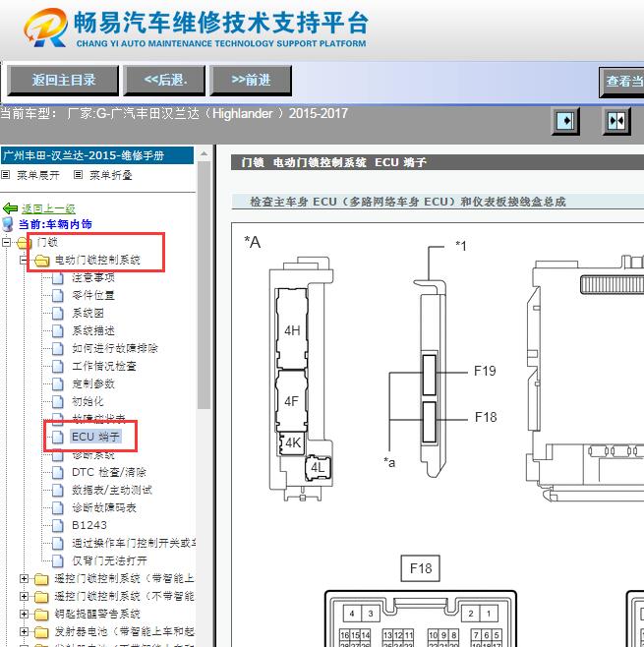Open the 数据表/主动测试 page

tap(112, 491)
